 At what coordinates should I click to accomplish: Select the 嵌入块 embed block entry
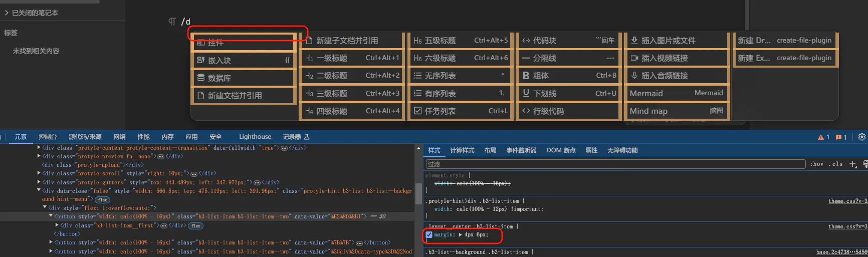click(x=243, y=60)
